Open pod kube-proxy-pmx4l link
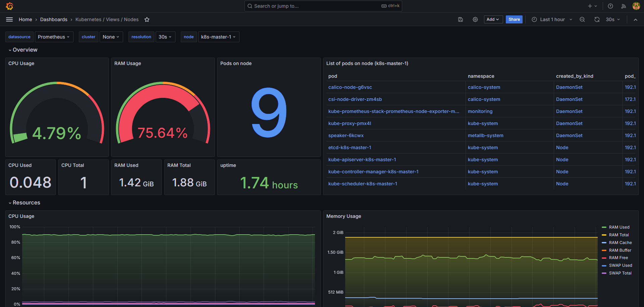Viewport: 644px width, 307px height. 350,123
